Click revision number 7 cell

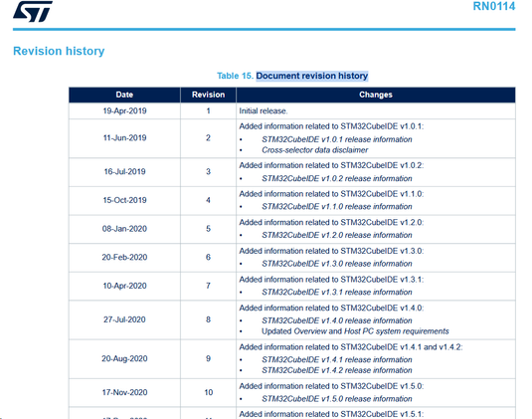point(208,286)
